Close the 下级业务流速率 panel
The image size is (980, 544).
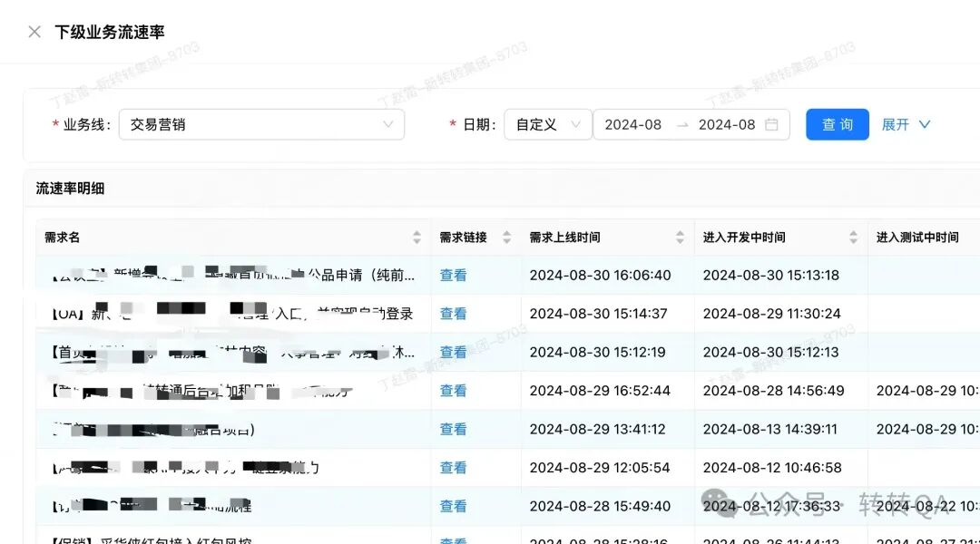[x=34, y=32]
